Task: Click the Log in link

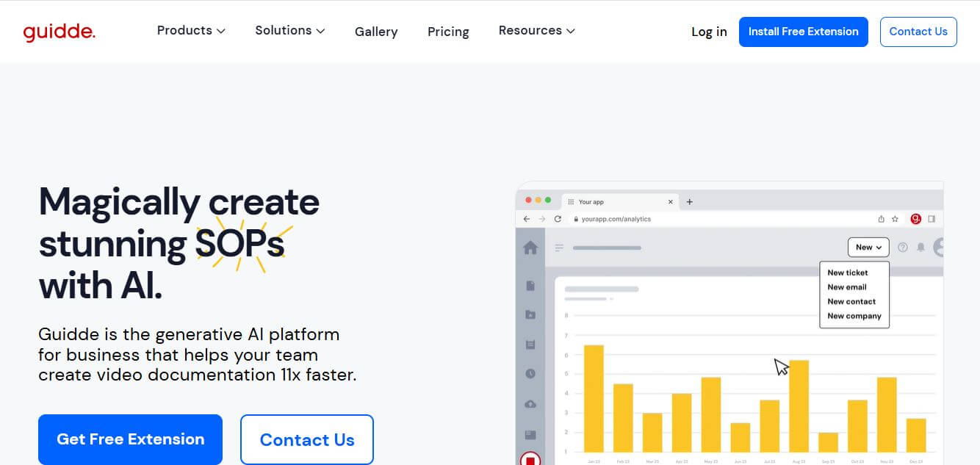Action: click(709, 32)
